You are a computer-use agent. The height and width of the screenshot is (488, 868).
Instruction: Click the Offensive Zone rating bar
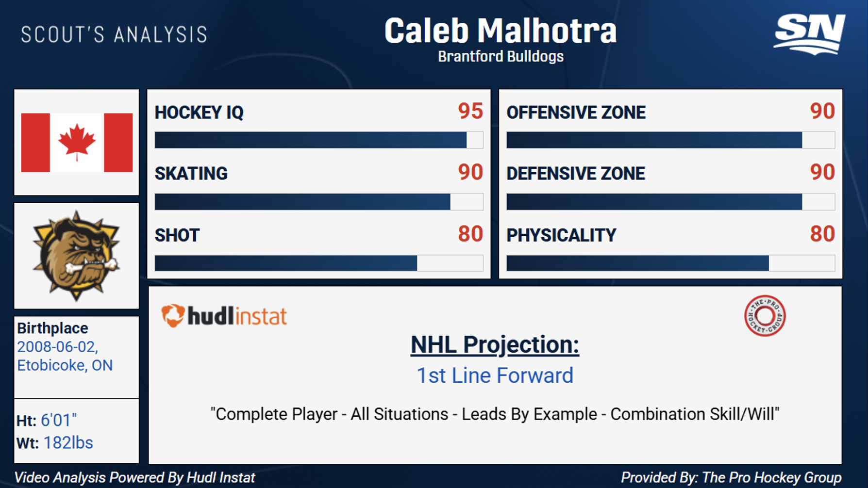(670, 140)
